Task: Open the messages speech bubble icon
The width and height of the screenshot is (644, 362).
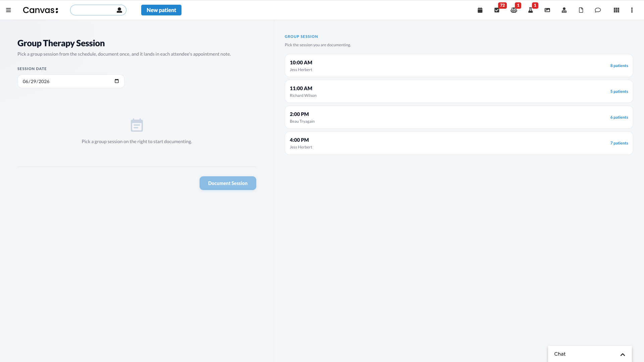Action: click(x=597, y=10)
